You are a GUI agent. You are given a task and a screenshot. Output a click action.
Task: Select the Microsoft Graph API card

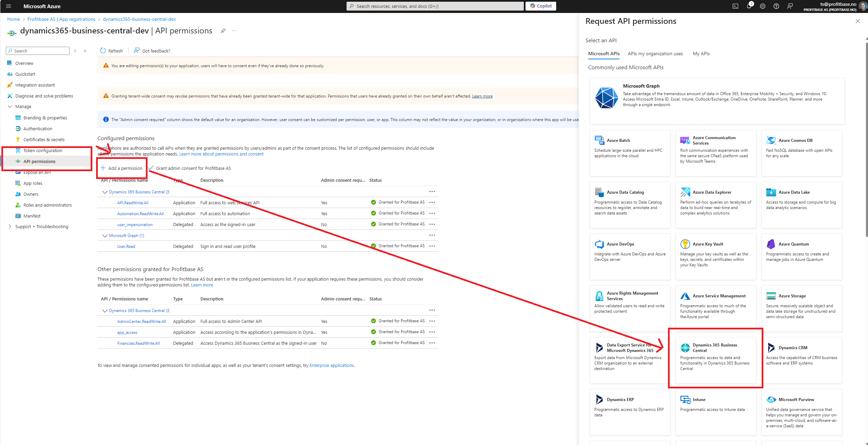[x=717, y=101]
